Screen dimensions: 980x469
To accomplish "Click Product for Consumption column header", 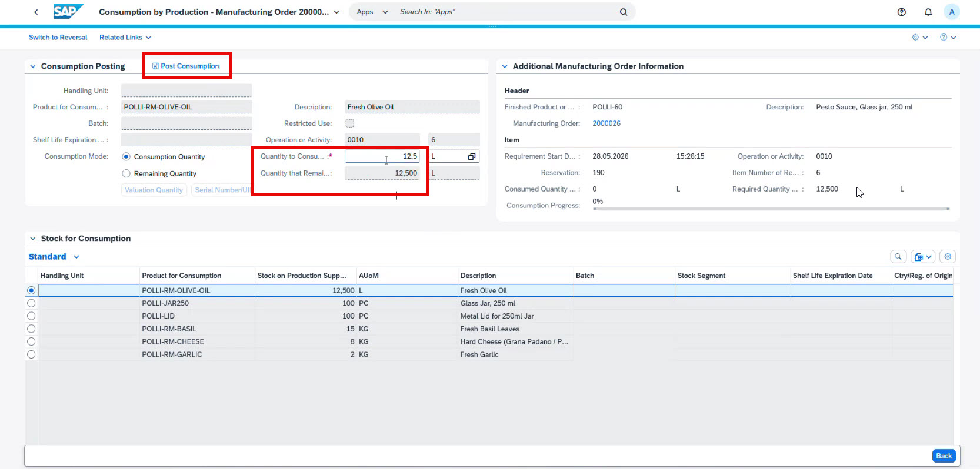I will pyautogui.click(x=197, y=276).
